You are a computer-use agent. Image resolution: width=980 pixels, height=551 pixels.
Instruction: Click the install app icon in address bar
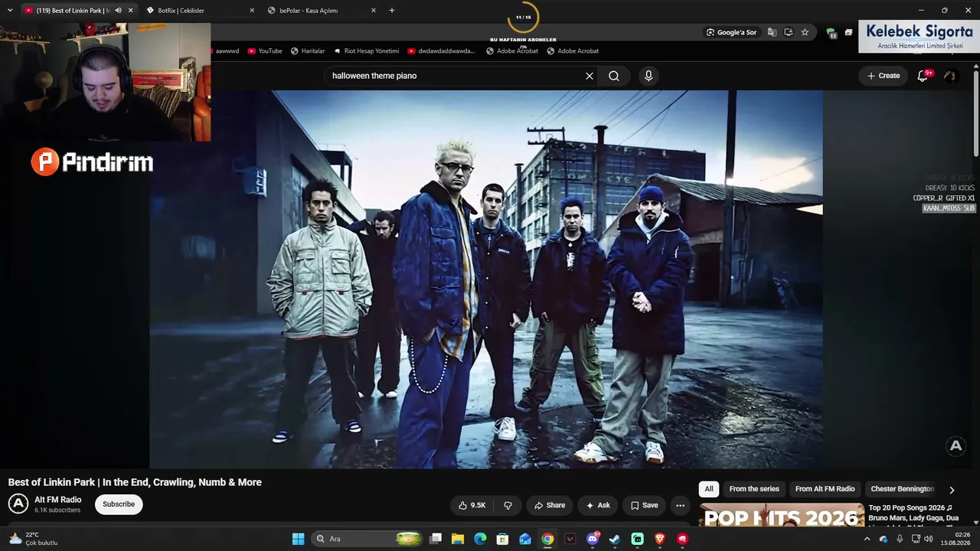(x=789, y=32)
